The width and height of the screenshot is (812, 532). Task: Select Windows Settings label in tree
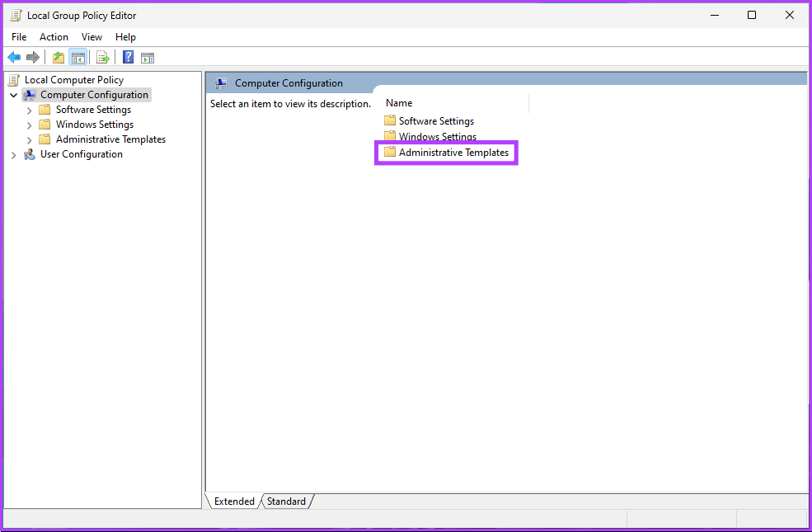tap(95, 125)
